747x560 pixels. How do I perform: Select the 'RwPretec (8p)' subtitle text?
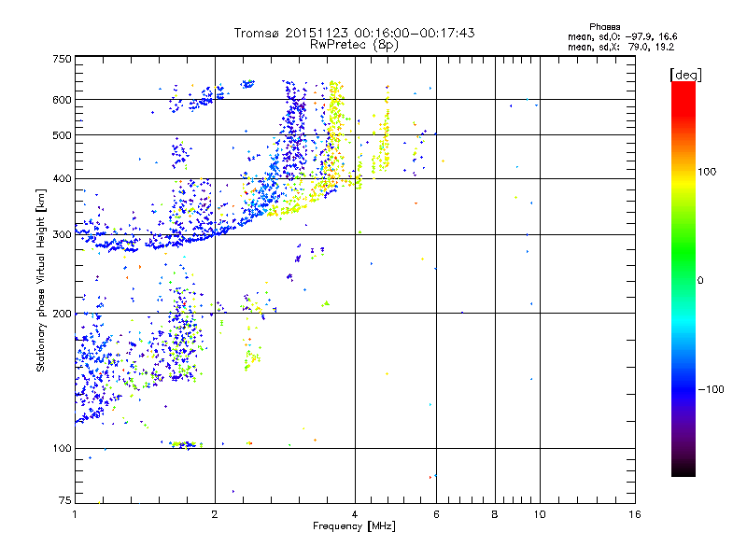point(355,45)
